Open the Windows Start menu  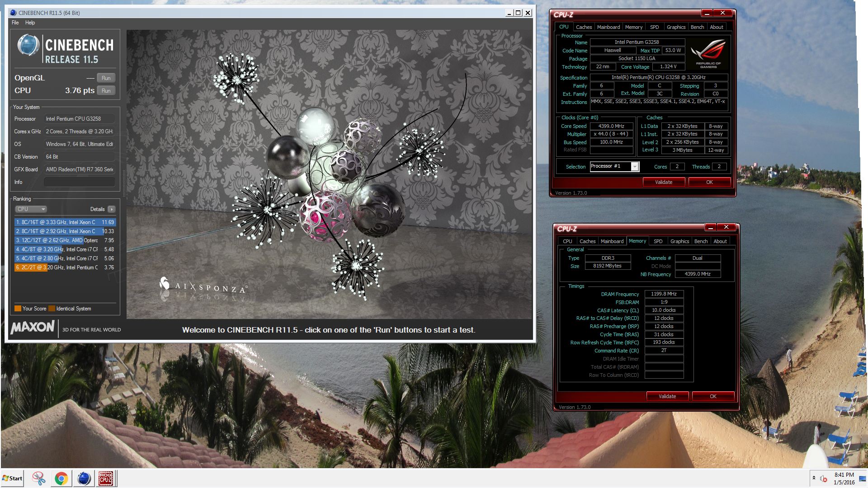point(12,478)
